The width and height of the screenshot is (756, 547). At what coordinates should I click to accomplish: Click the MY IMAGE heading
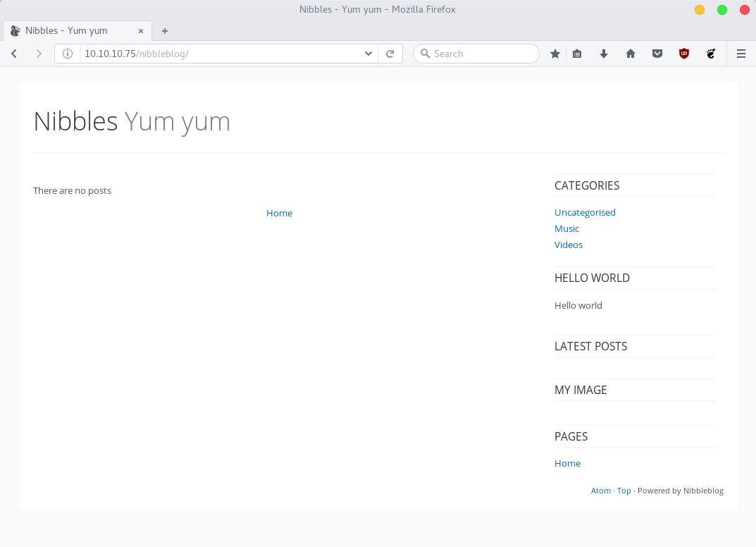tap(581, 390)
